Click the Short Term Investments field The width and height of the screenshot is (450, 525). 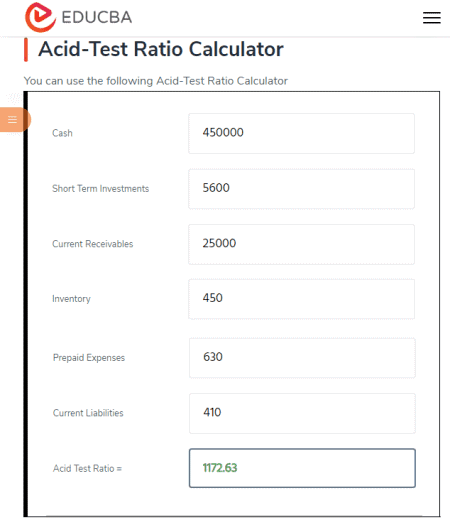tap(301, 189)
